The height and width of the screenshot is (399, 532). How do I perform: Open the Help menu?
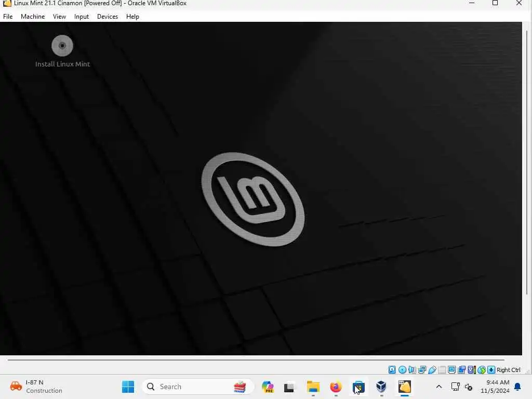point(132,16)
